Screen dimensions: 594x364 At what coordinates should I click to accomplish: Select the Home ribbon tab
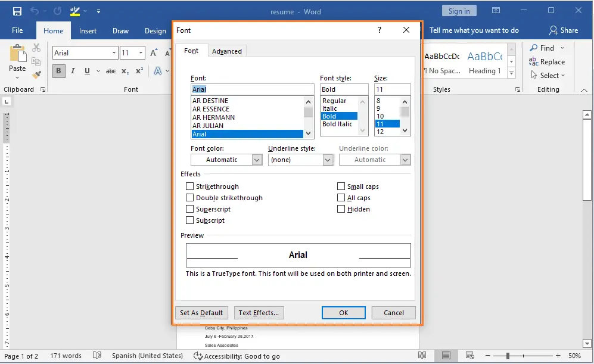coord(54,30)
